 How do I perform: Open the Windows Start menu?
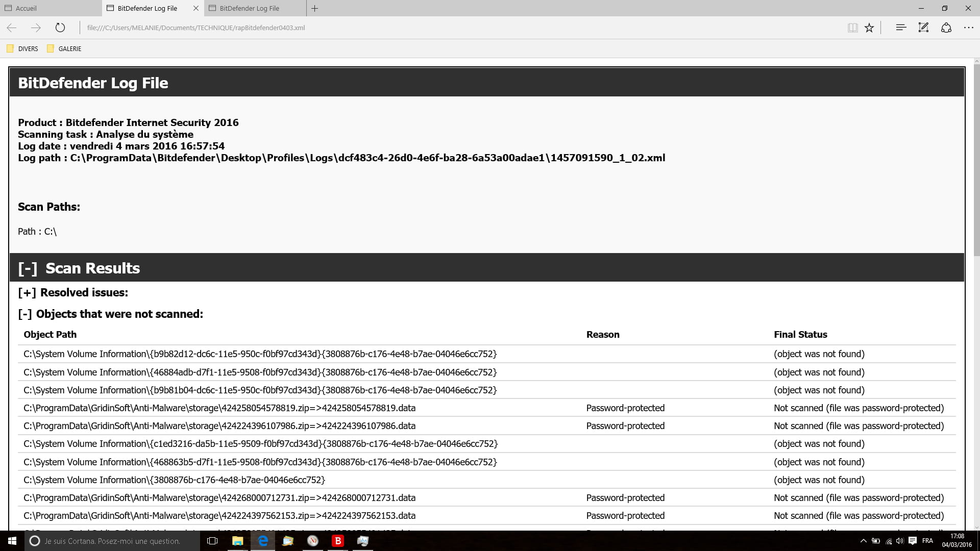[x=12, y=541]
